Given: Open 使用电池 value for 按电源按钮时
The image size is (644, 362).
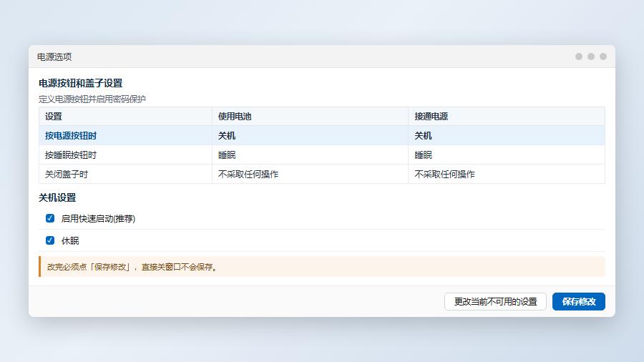Looking at the screenshot, I should pos(227,135).
